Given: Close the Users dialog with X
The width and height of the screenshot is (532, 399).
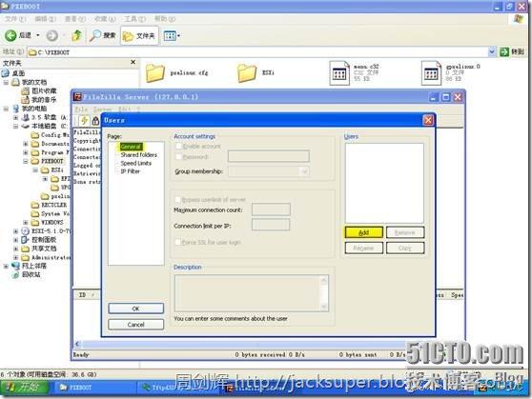Looking at the screenshot, I should click(428, 120).
